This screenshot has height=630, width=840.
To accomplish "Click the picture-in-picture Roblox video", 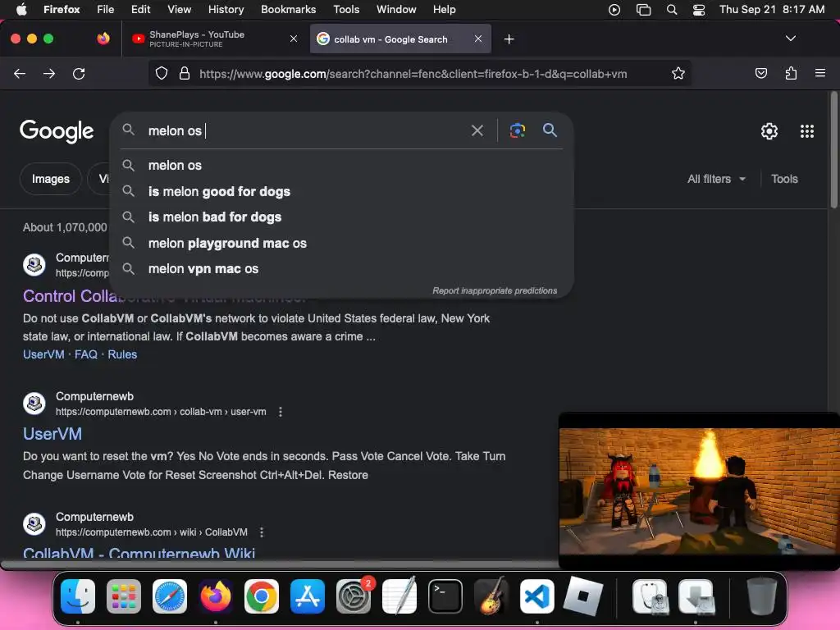I will pyautogui.click(x=699, y=491).
